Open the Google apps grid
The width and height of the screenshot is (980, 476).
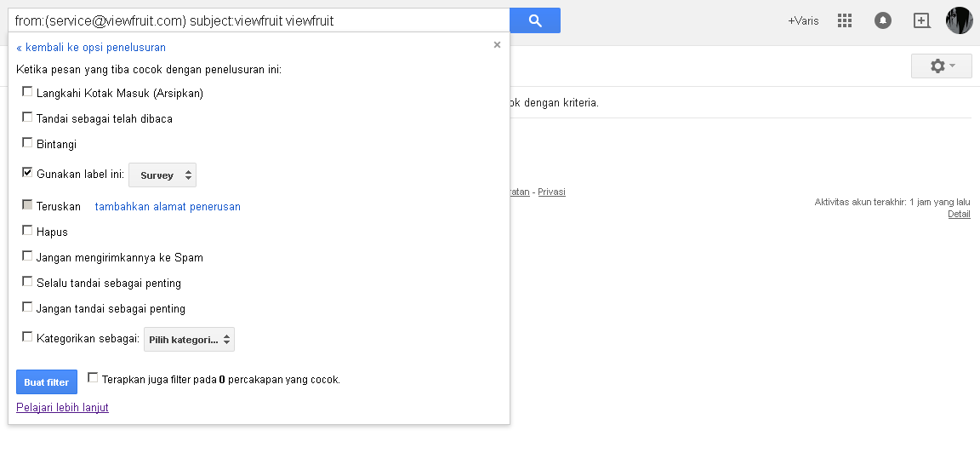845,20
